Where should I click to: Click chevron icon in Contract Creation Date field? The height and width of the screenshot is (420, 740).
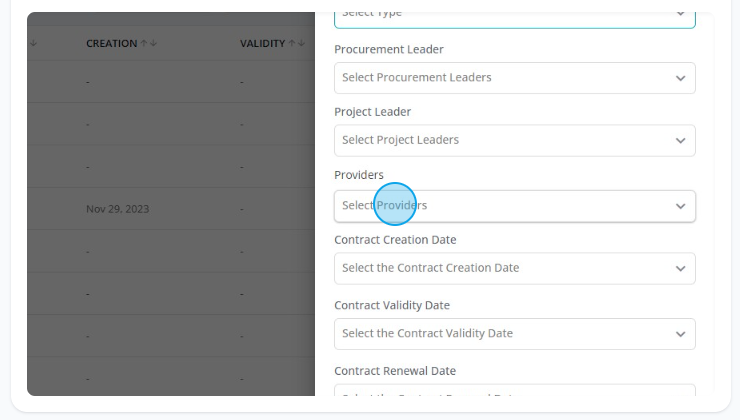680,269
